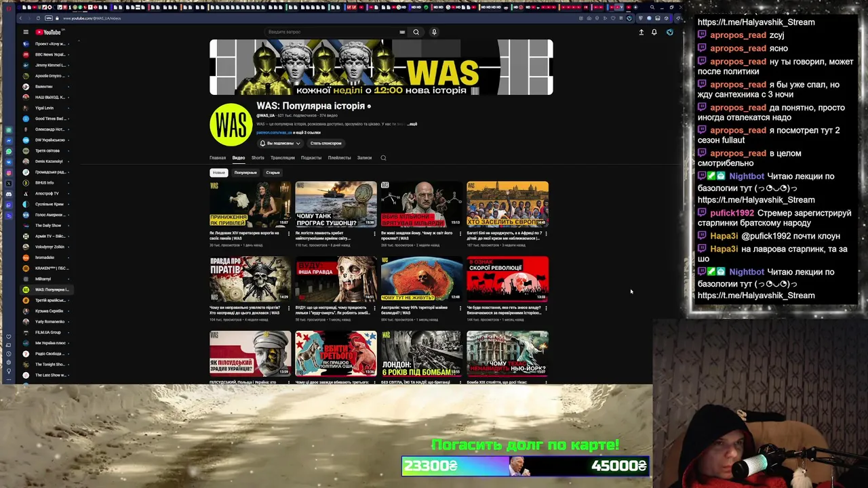
Task: Switch to the 'Плейлисты' channel tab
Action: coord(339,158)
